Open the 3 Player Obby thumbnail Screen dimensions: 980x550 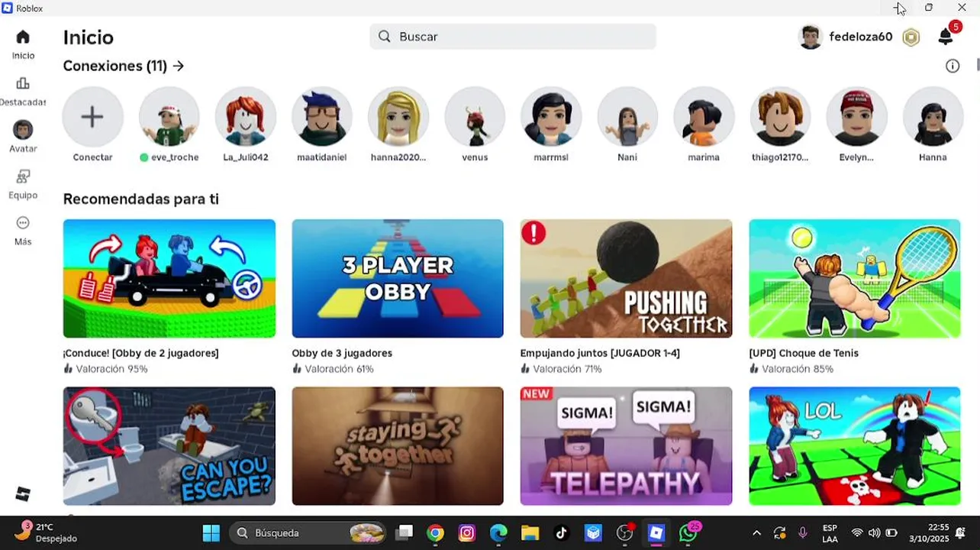click(x=398, y=278)
